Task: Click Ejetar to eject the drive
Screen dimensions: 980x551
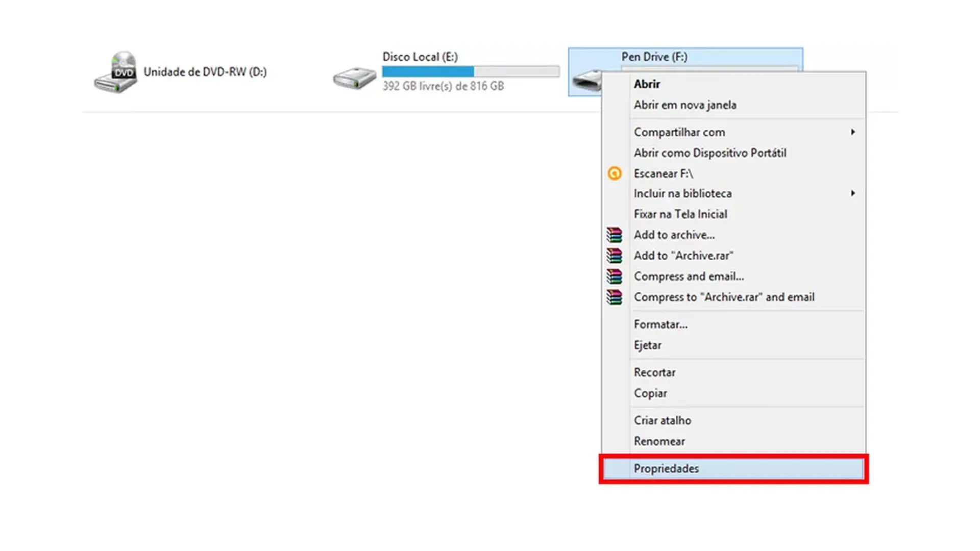Action: click(647, 345)
